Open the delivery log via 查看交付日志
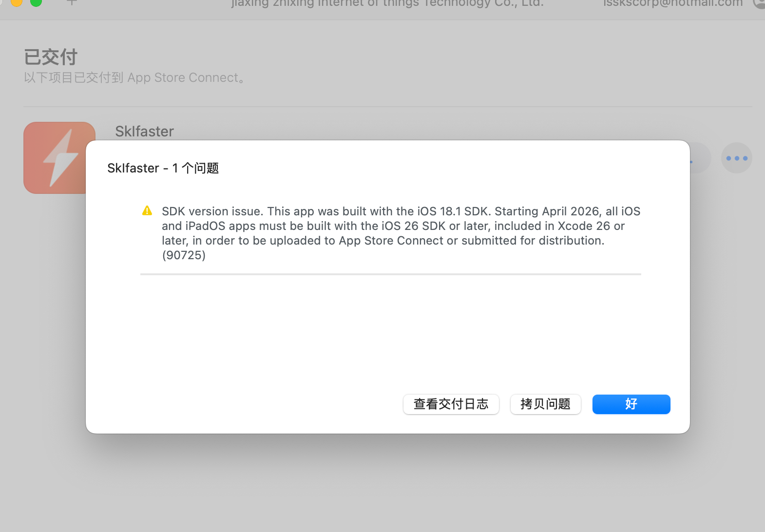This screenshot has width=765, height=532. tap(451, 404)
